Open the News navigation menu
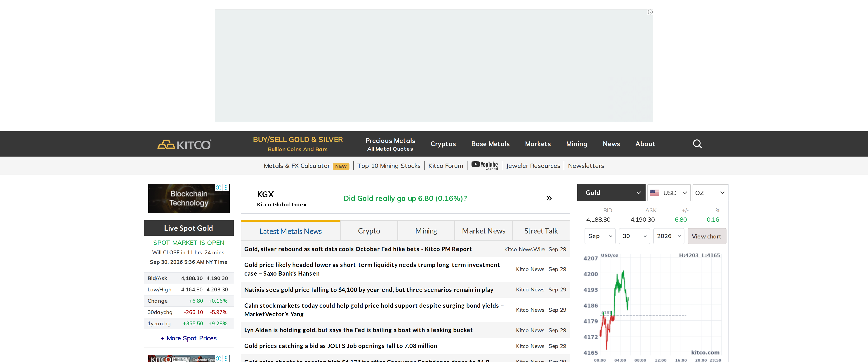 pos(611,144)
